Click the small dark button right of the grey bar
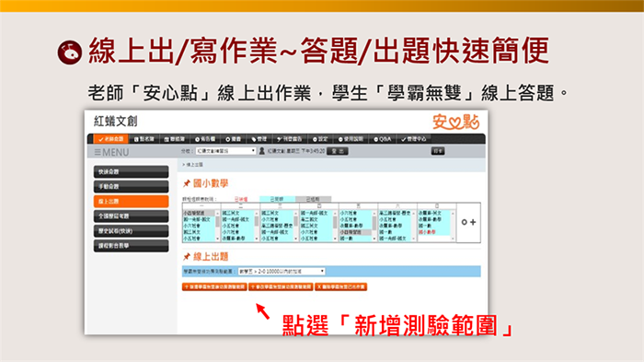644x362 pixels. tap(438, 151)
